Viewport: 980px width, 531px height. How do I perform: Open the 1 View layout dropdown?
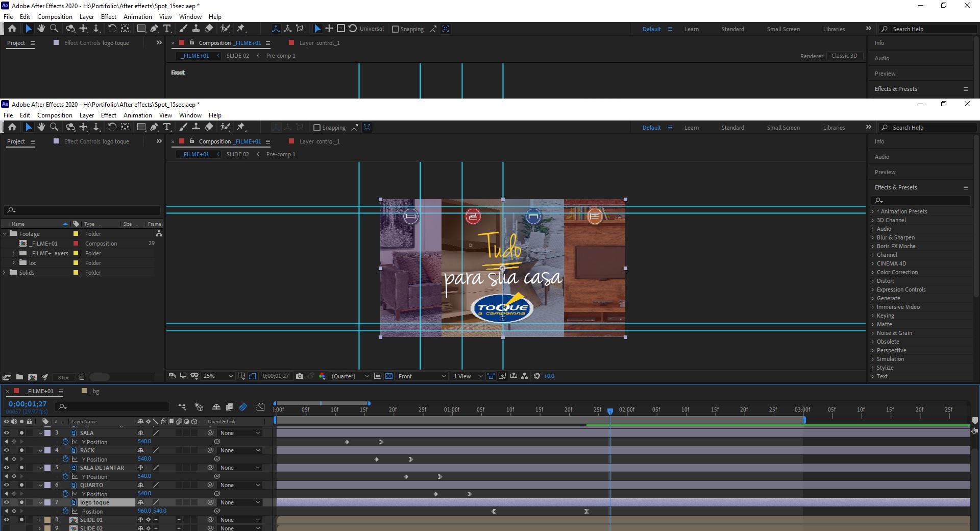[x=467, y=376]
